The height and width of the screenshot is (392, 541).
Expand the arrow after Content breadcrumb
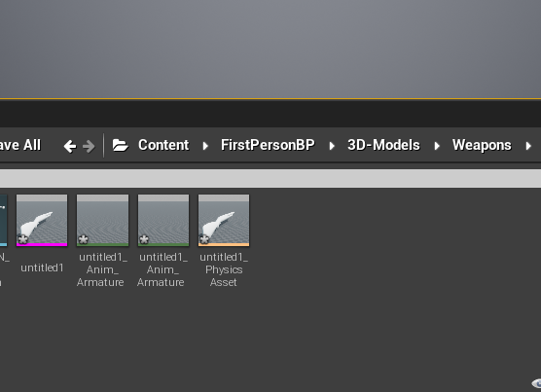point(205,146)
